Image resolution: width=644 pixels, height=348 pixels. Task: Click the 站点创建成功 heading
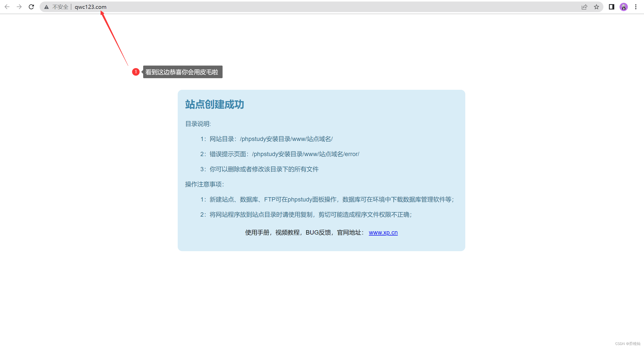pos(214,104)
